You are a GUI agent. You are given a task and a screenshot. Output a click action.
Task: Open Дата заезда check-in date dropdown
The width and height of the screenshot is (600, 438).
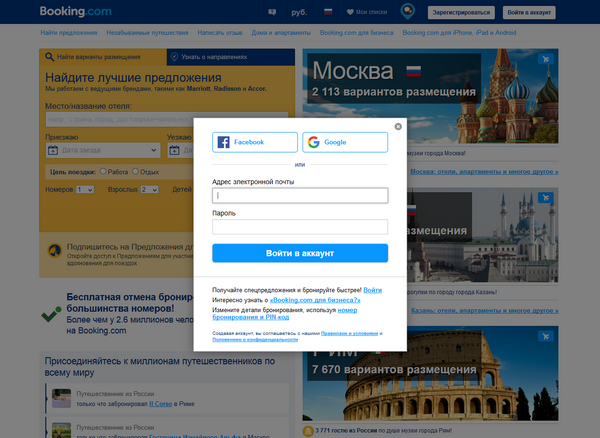point(103,150)
